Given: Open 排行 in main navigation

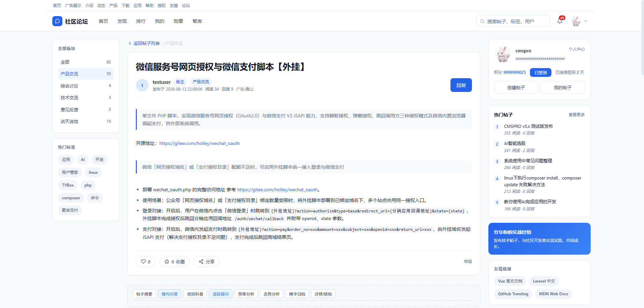Looking at the screenshot, I should (141, 21).
